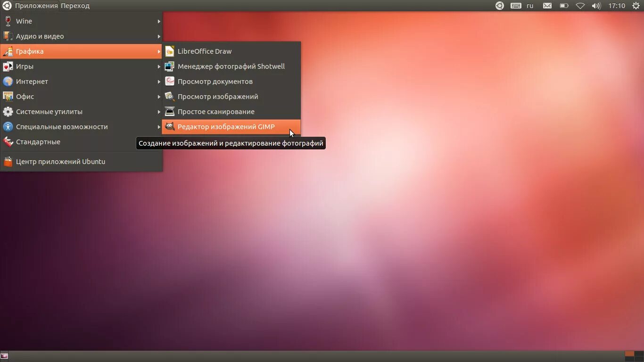Click the round Ubuntu indicator in system tray
644x362 pixels.
[500, 6]
